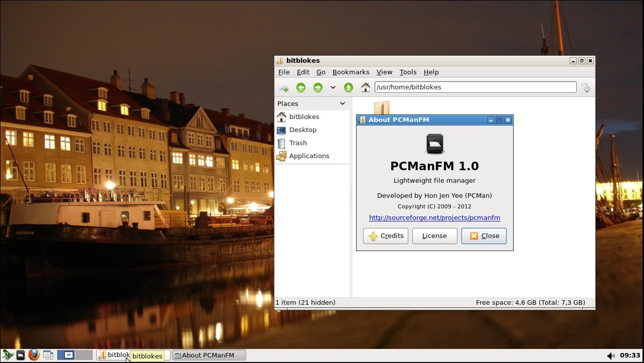The width and height of the screenshot is (644, 363).
Task: Open the navigation history dropdown arrow
Action: tap(333, 87)
